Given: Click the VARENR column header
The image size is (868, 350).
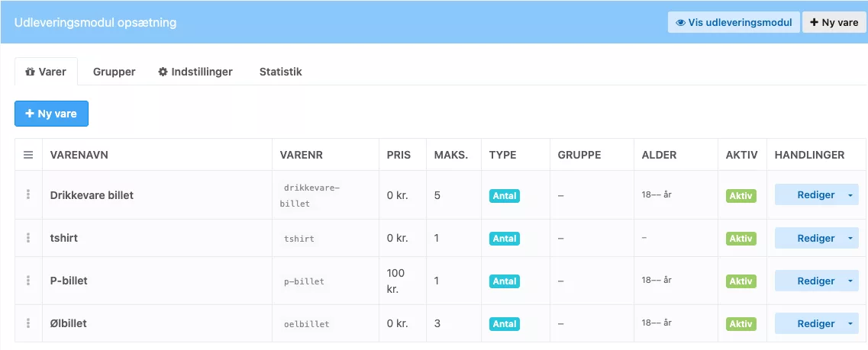Looking at the screenshot, I should pyautogui.click(x=302, y=155).
